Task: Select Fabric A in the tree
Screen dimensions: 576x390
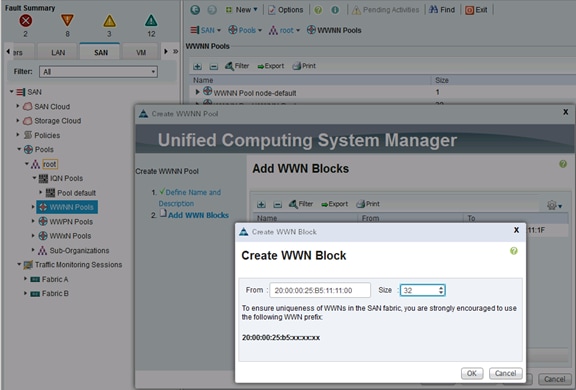Action: pos(55,279)
